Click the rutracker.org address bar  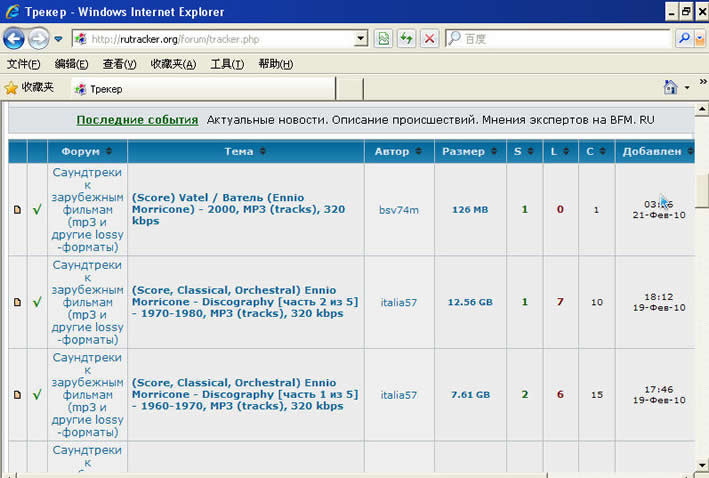213,39
